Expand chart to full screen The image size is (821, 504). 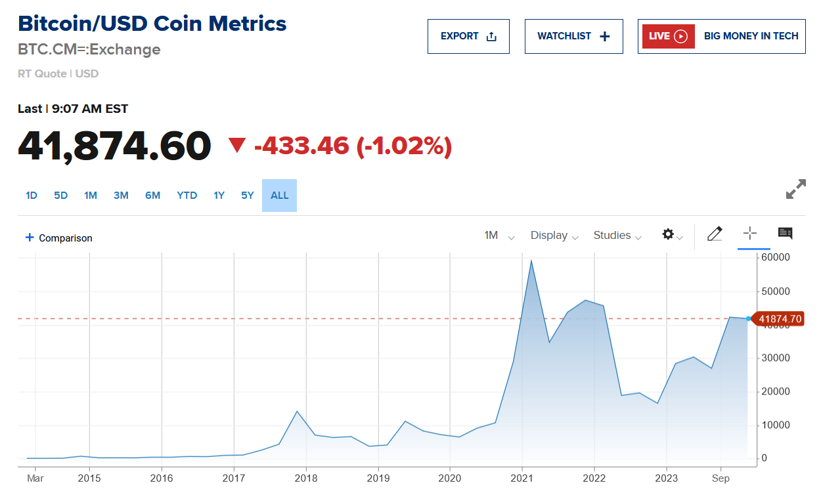tap(795, 190)
